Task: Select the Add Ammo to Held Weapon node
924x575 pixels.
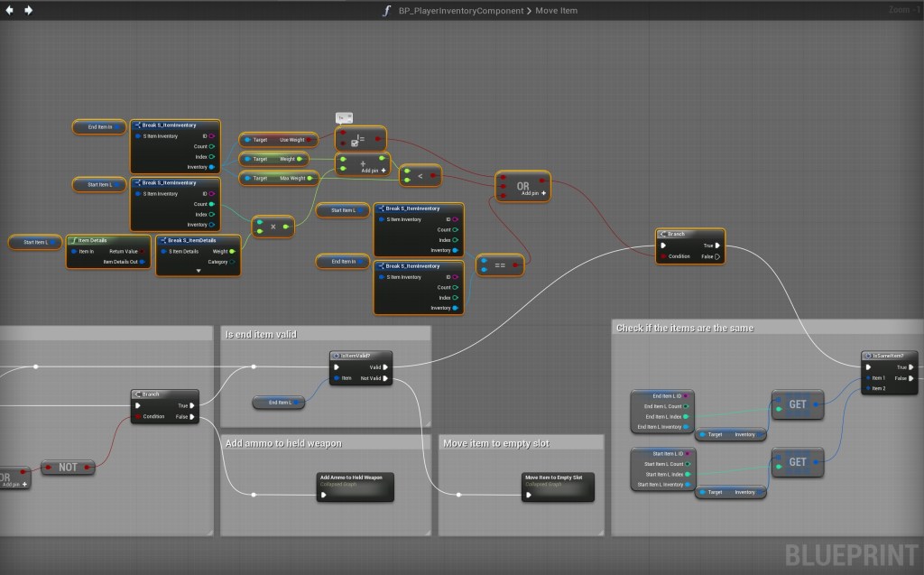Action: [352, 478]
